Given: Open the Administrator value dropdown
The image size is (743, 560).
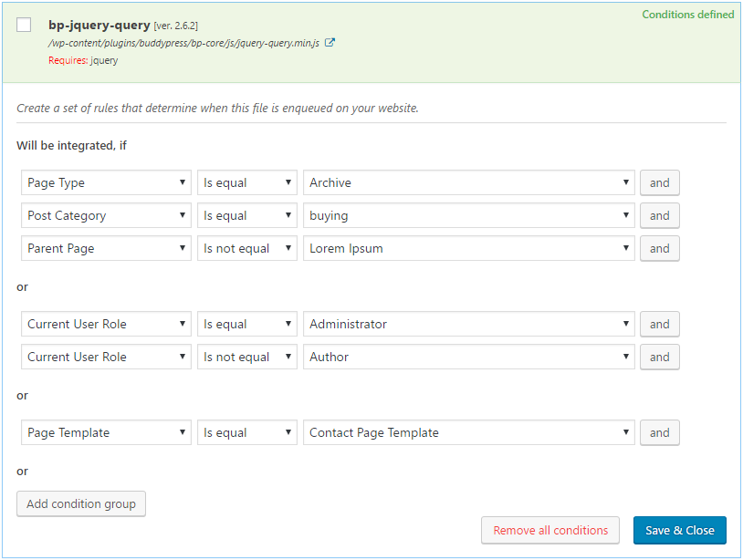Looking at the screenshot, I should (x=468, y=324).
